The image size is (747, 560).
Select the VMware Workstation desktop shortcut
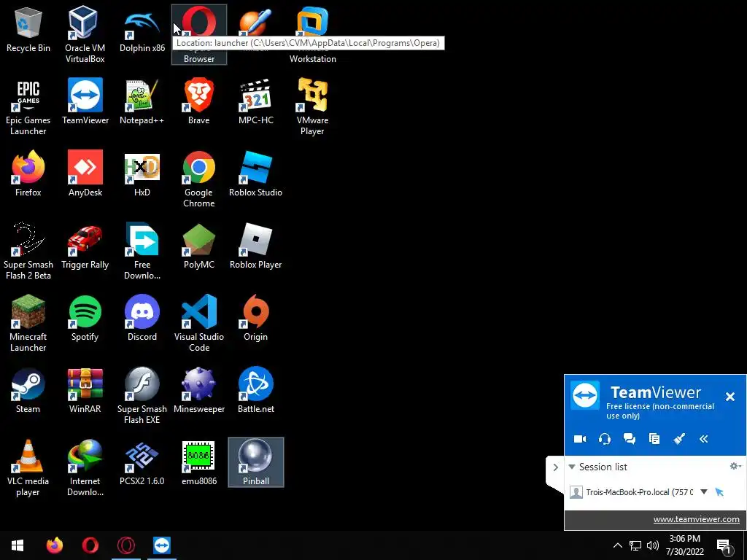(x=312, y=34)
